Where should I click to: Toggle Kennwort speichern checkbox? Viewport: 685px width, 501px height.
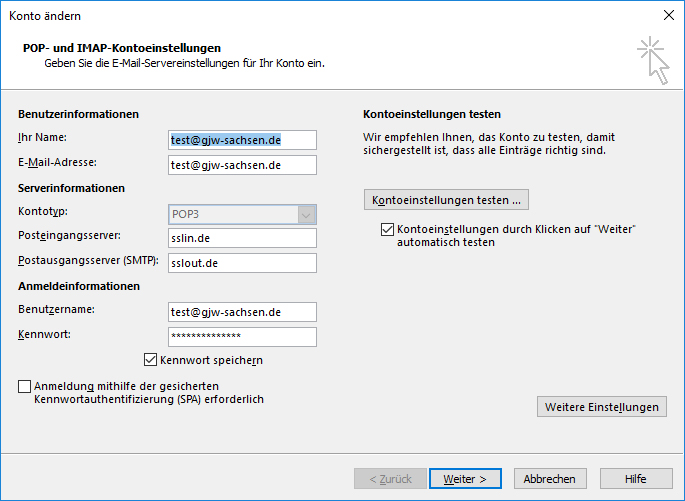[150, 360]
